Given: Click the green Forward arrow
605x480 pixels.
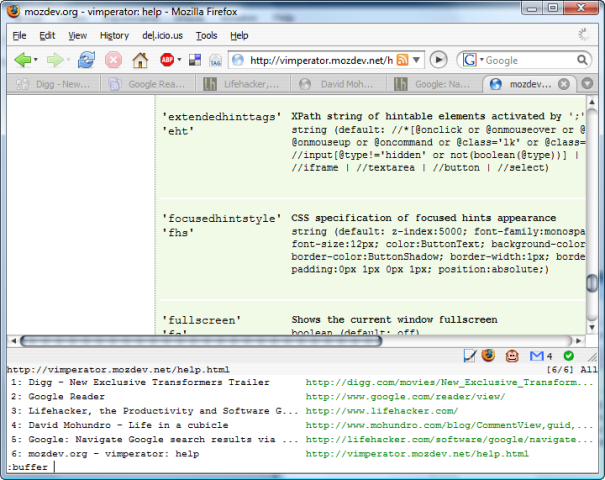Looking at the screenshot, I should (55, 60).
